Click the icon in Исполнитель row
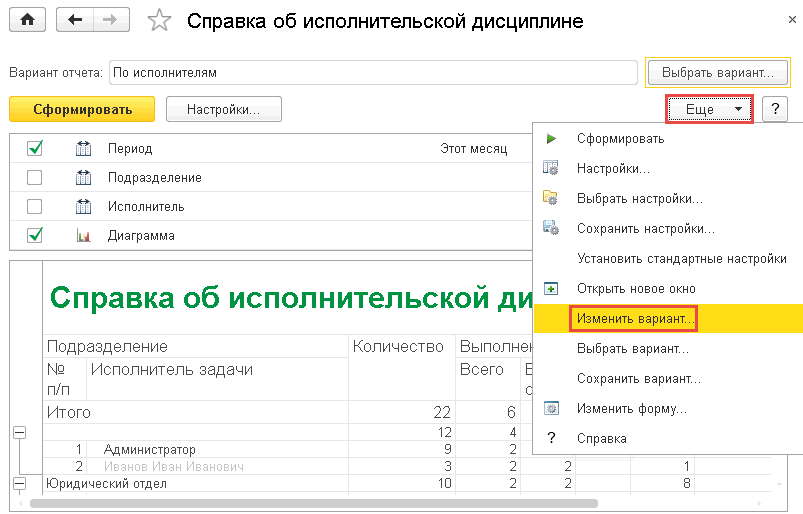The width and height of the screenshot is (803, 514). [x=83, y=207]
